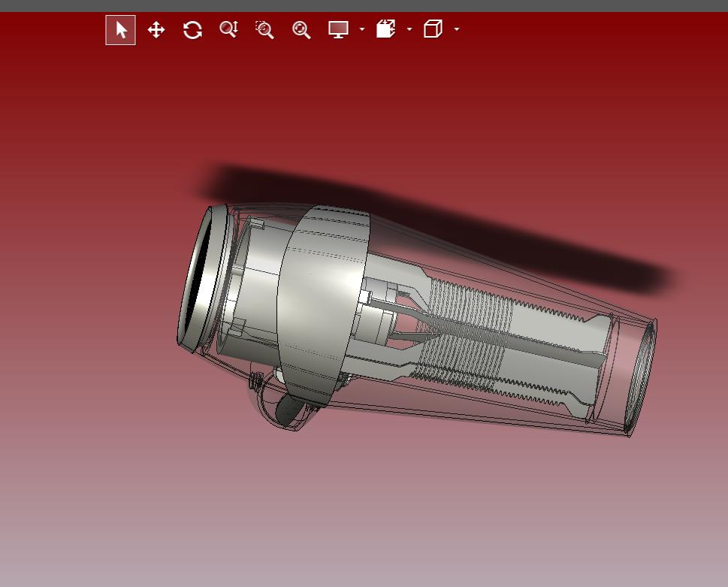Click the section view icon
This screenshot has height=587, width=728.
(x=386, y=29)
